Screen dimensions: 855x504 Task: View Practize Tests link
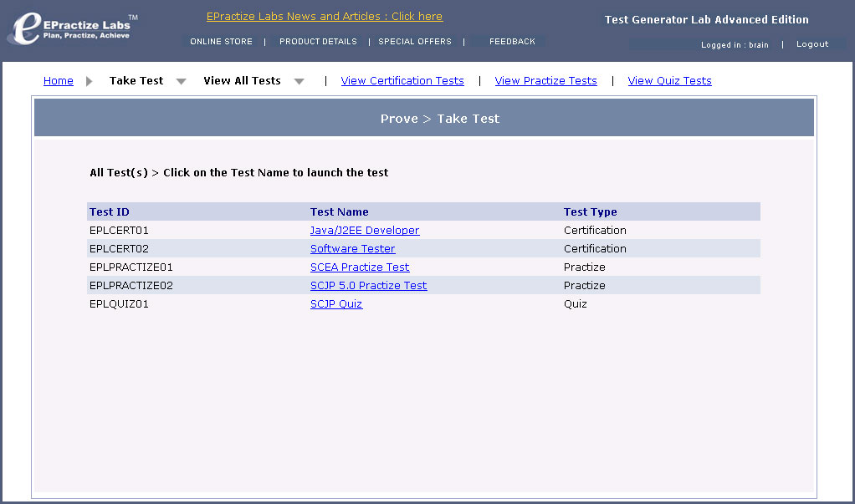point(545,80)
